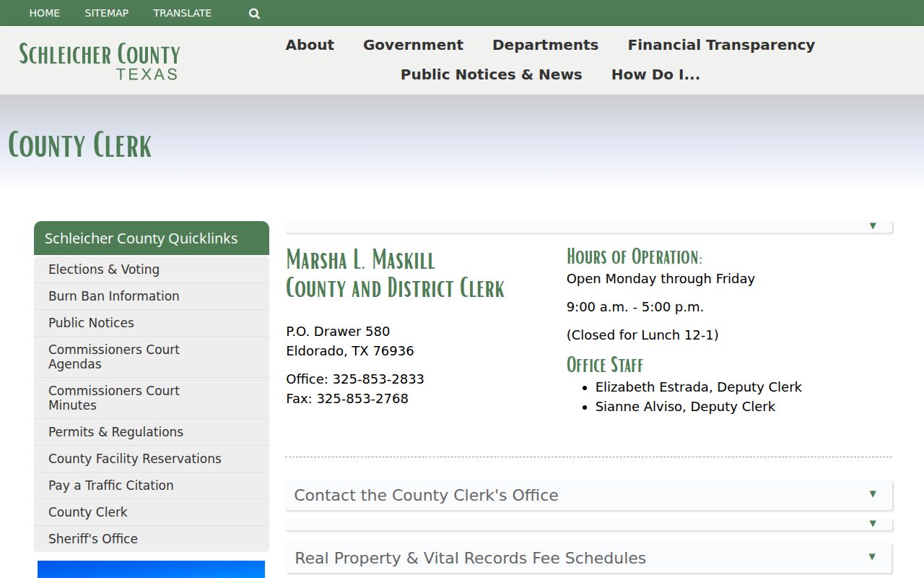Click the Schleicher County Quicklinks header
This screenshot has width=924, height=578.
click(152, 238)
